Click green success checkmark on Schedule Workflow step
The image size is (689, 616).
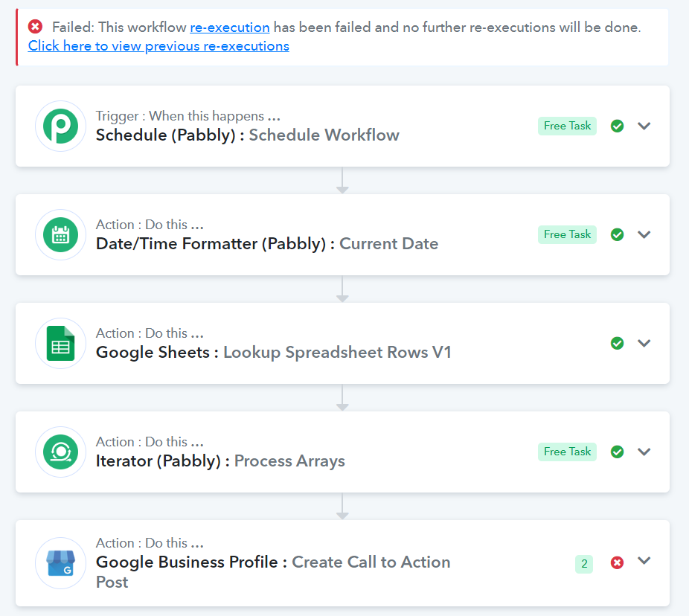[617, 126]
